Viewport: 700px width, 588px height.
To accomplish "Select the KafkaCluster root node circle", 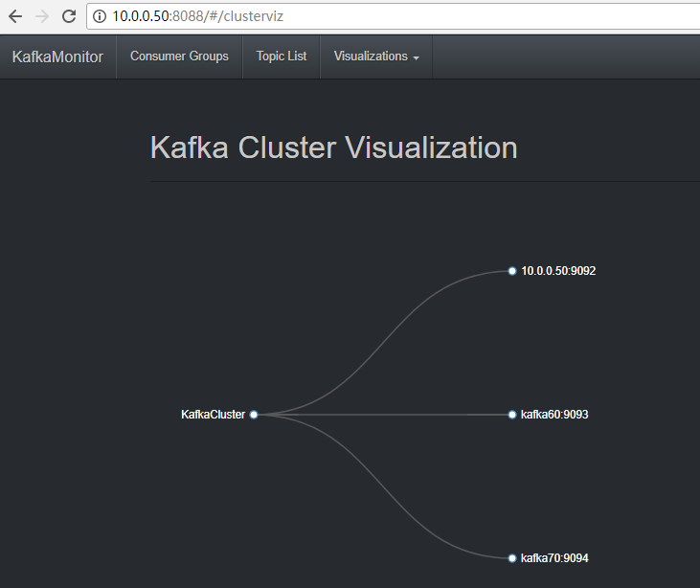I will [254, 415].
